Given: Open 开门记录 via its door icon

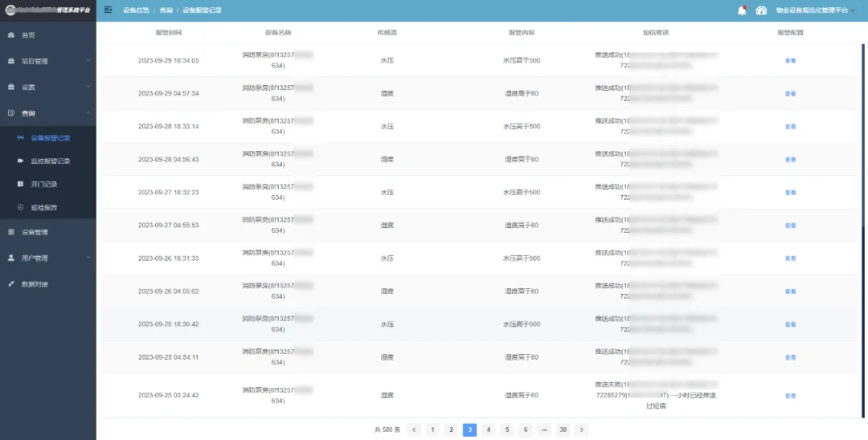Looking at the screenshot, I should click(20, 184).
